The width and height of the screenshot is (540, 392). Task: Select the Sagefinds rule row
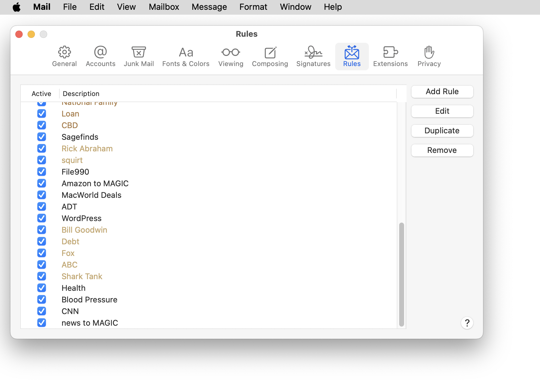[209, 137]
